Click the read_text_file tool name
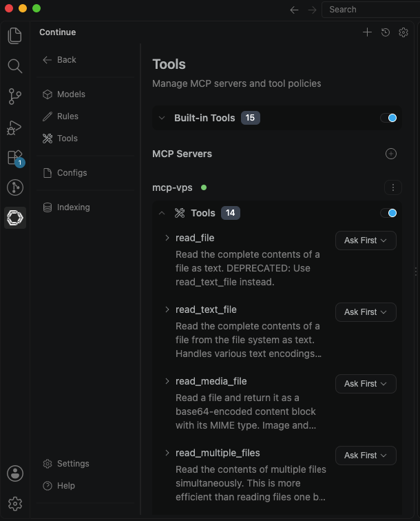Viewport: 420px width, 521px height. click(x=206, y=309)
